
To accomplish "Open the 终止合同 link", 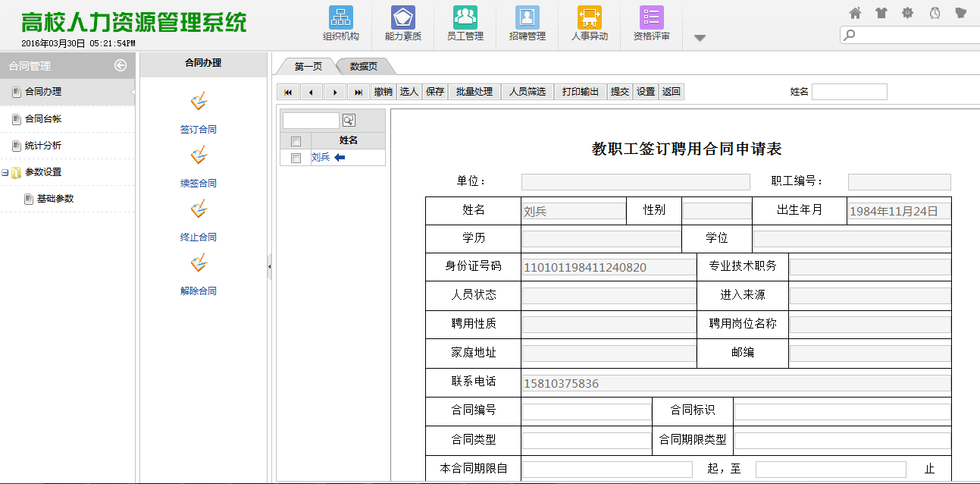I will pyautogui.click(x=199, y=237).
